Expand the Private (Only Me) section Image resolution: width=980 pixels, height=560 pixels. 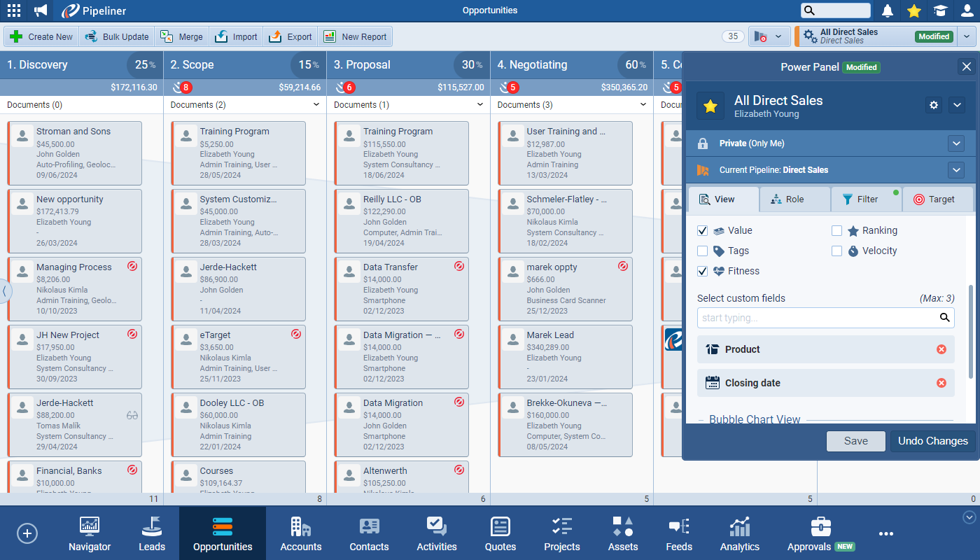pos(956,143)
